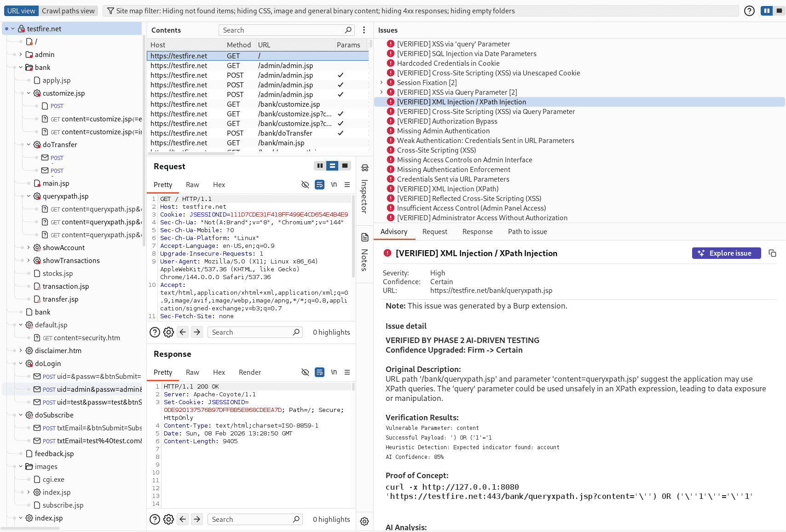Toggle non-printable characters in Request panel
Viewport: 786px width, 532px height.
334,185
